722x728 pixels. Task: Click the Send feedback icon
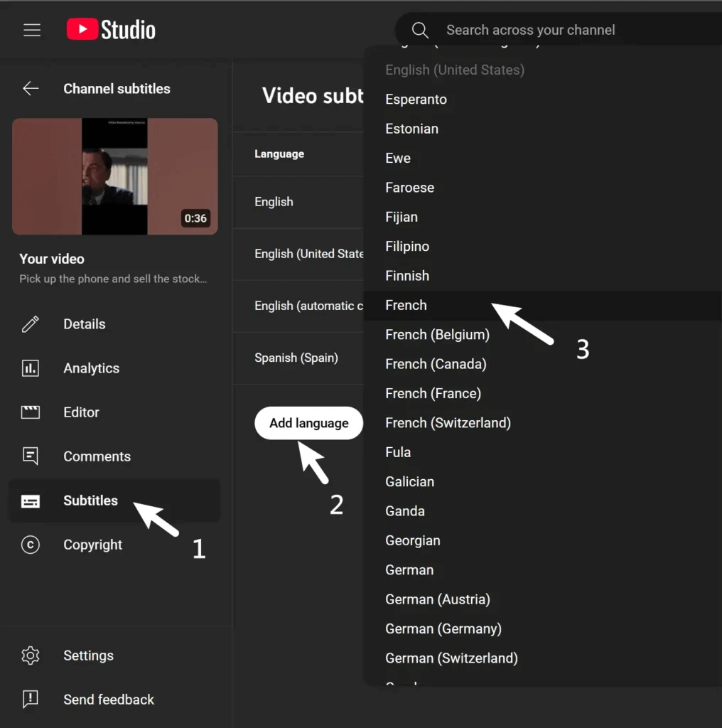[31, 700]
